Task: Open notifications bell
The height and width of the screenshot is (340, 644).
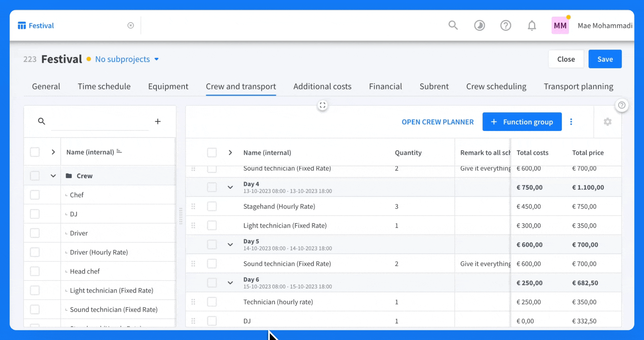Action: 532,25
